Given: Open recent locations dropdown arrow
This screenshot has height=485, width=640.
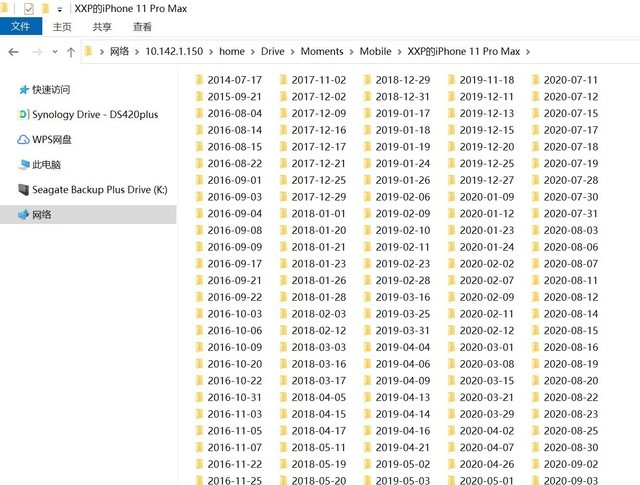Looking at the screenshot, I should pos(55,52).
